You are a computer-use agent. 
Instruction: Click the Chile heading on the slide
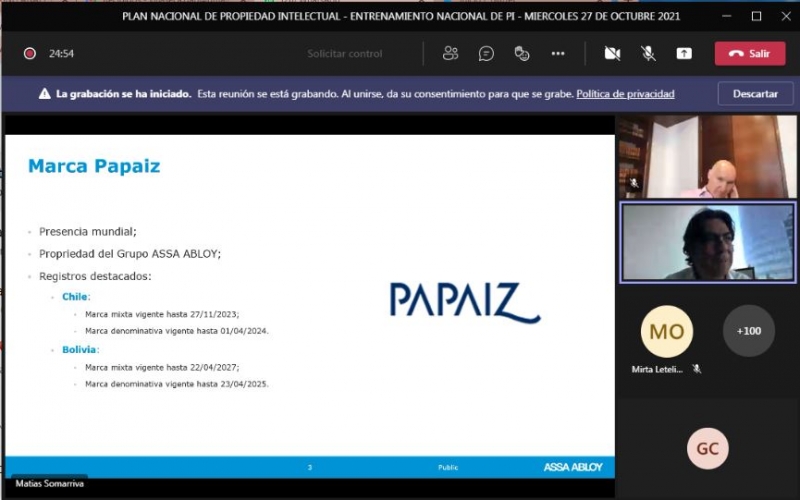(74, 297)
